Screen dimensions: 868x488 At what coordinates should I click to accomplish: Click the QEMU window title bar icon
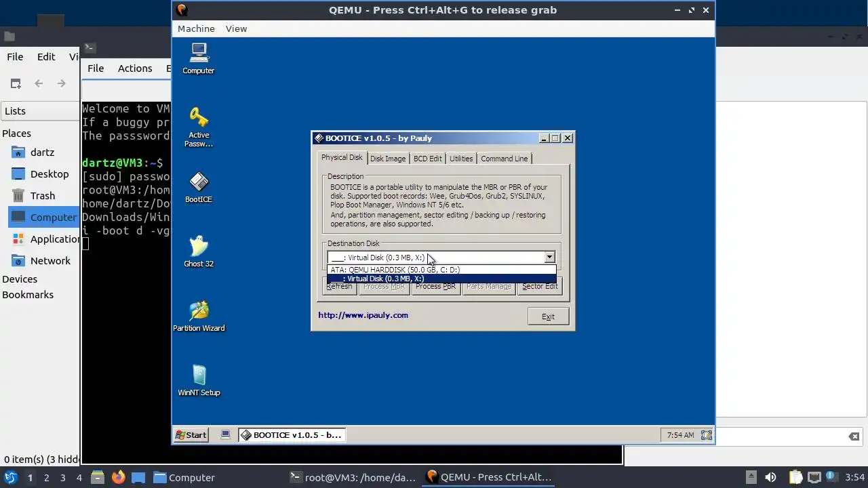181,10
